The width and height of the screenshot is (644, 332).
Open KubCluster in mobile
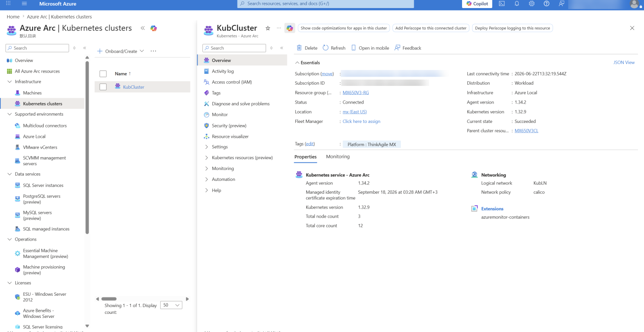click(x=370, y=48)
